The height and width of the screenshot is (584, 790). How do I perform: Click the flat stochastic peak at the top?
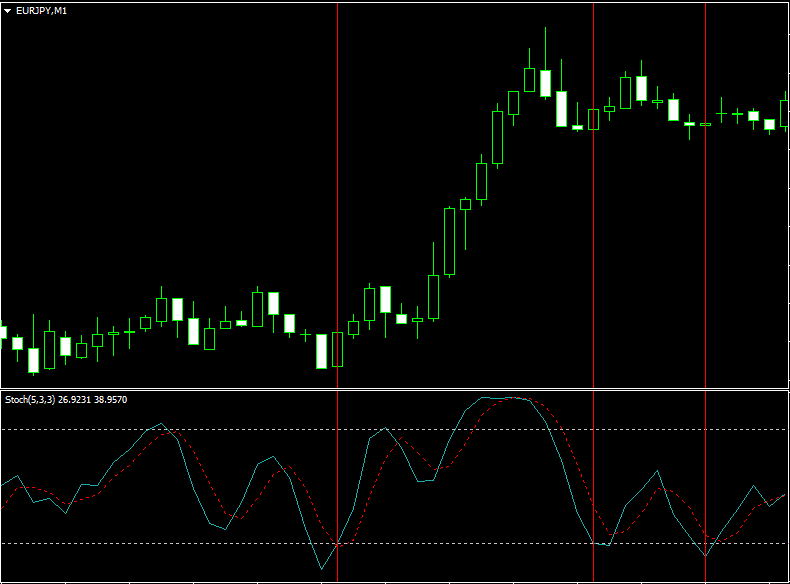pos(505,398)
